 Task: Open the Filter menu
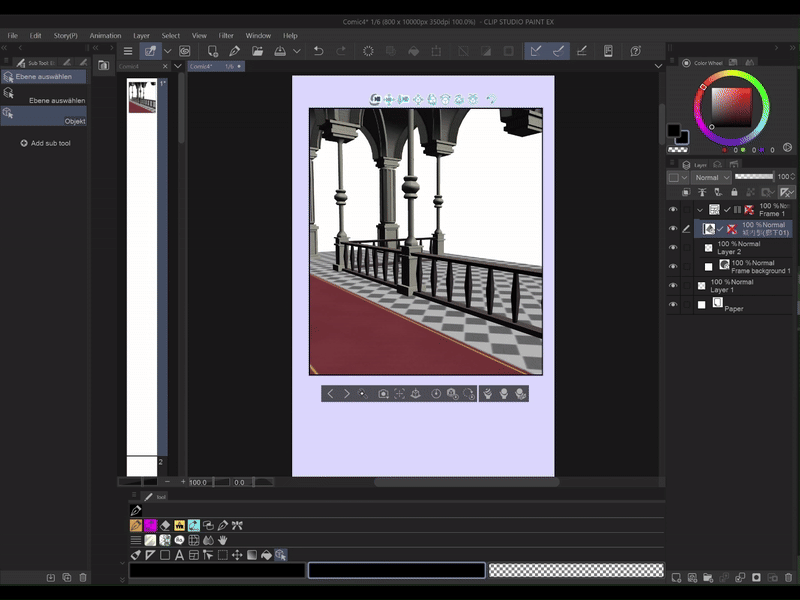(x=226, y=35)
